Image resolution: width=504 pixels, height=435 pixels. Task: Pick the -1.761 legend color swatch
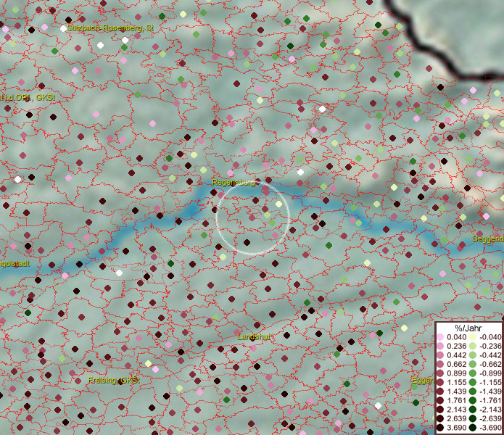(x=473, y=401)
